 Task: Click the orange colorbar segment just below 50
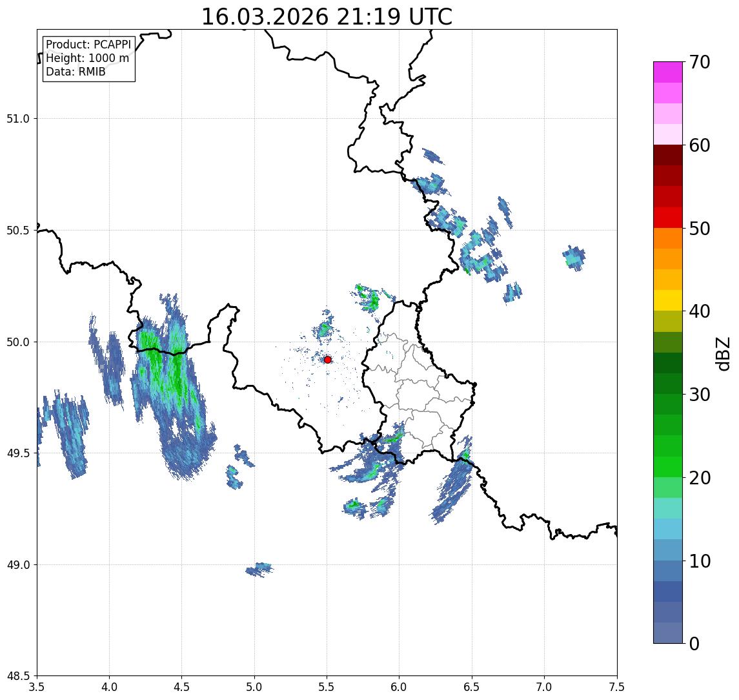[668, 238]
